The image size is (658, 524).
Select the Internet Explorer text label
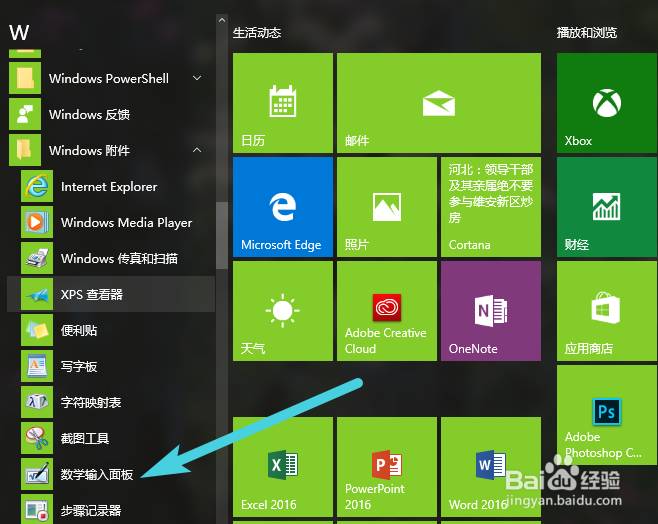point(109,187)
